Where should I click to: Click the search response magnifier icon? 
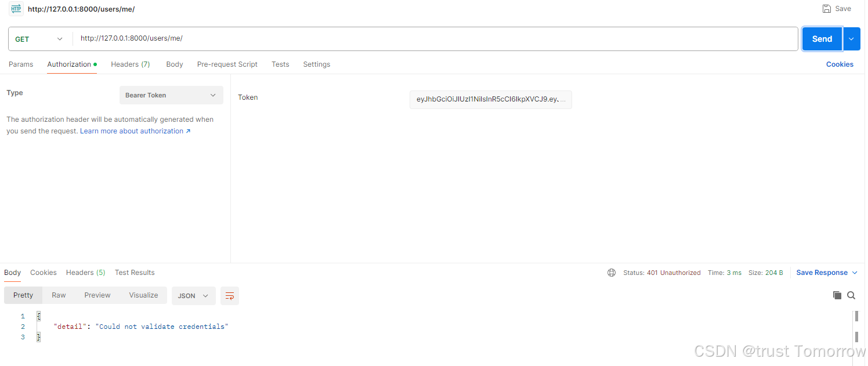[851, 295]
